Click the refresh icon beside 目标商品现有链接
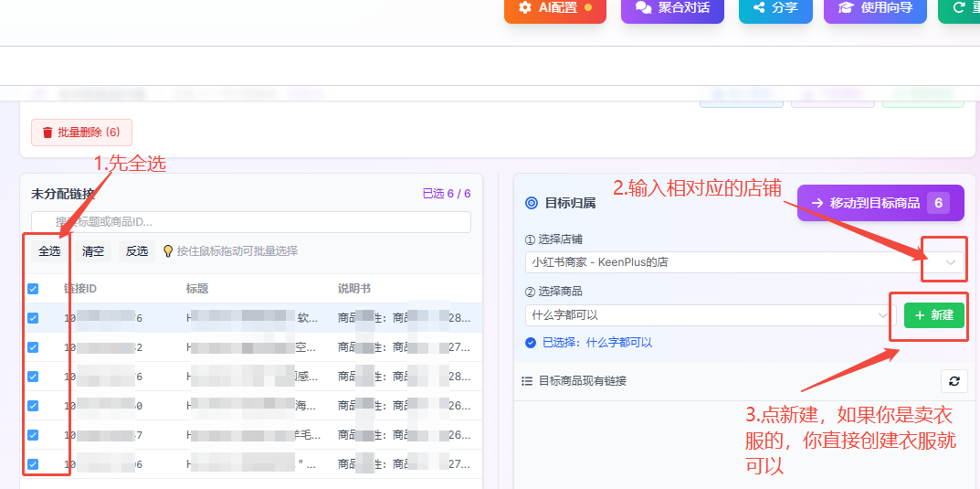 click(954, 381)
